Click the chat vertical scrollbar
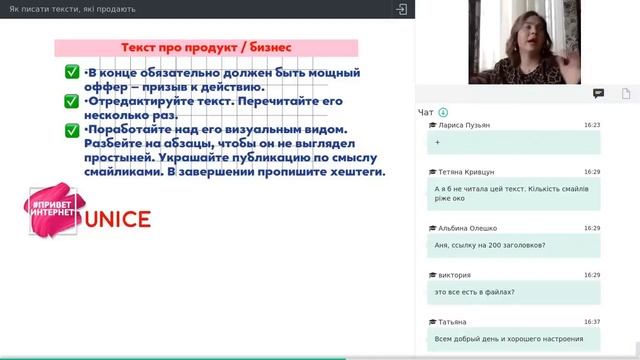This screenshot has width=640, height=360. [638, 350]
